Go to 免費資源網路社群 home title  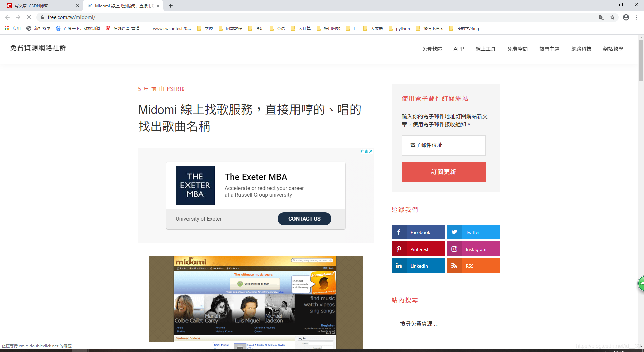click(38, 48)
